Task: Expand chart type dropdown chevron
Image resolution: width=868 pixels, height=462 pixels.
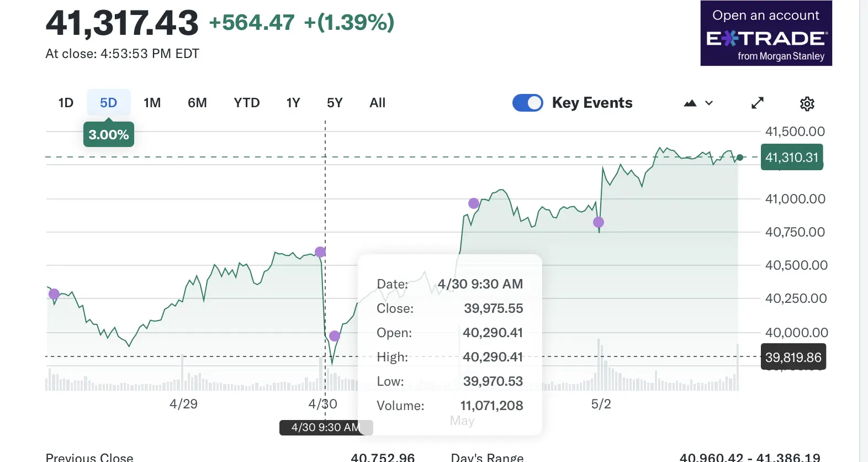Action: [x=709, y=103]
